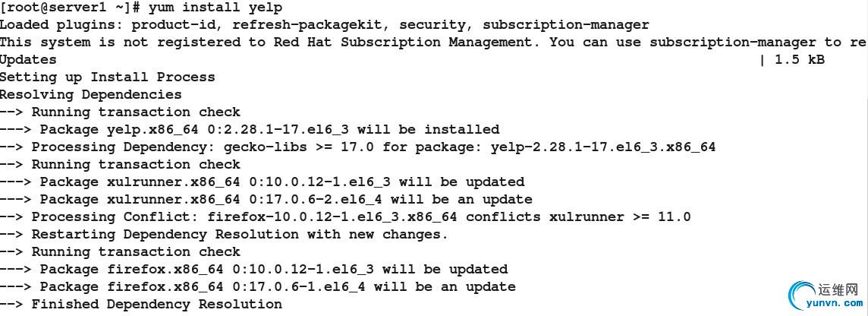Click the Updates repository line

413,60
